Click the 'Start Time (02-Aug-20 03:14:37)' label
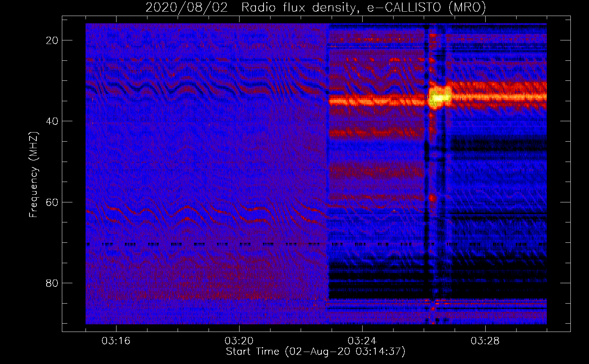The height and width of the screenshot is (364, 589). (316, 352)
